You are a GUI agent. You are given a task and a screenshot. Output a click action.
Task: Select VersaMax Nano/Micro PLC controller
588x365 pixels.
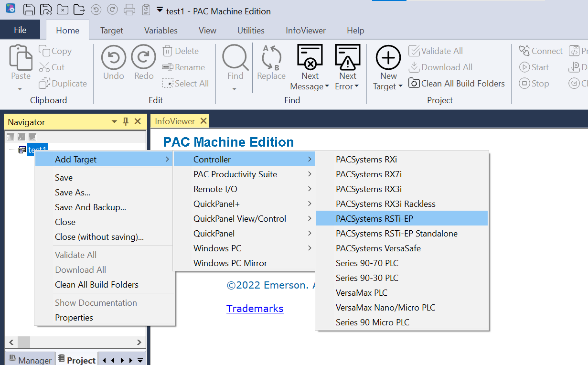pyautogui.click(x=402, y=308)
